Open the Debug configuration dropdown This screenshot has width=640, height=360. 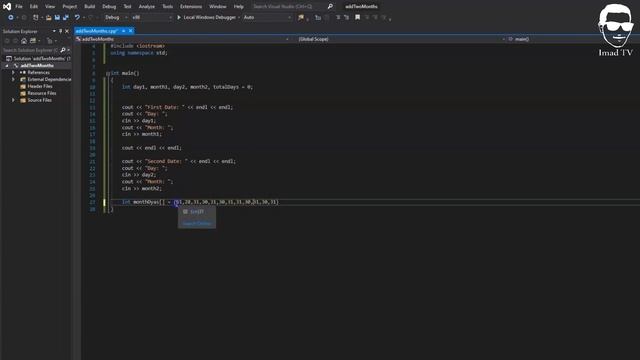coord(116,18)
